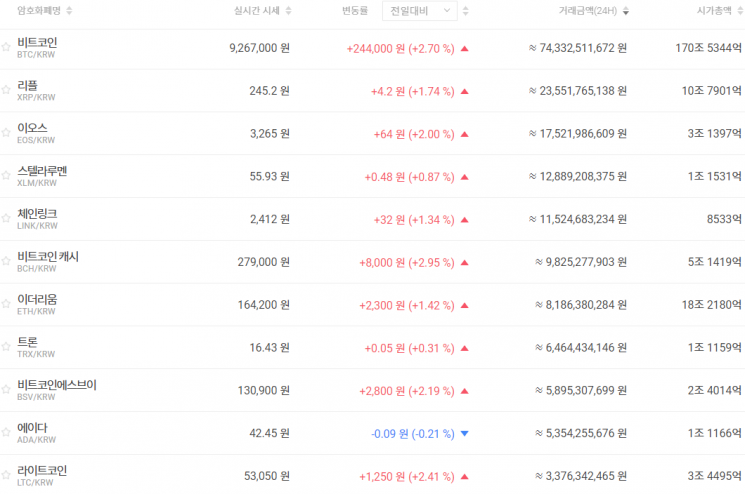Viewport: 745px width, 494px height.
Task: Click the change +1,250 원 (+2.41 %)
Action: 407,476
